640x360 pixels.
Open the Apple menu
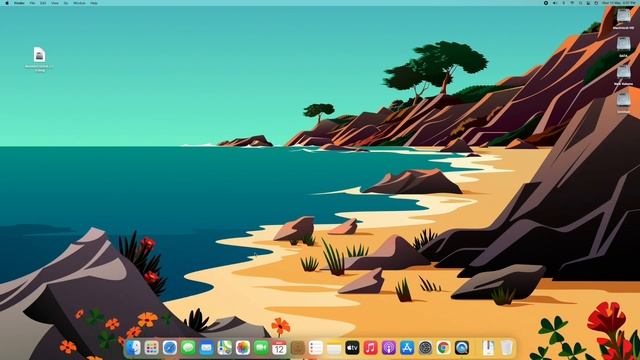click(x=7, y=3)
